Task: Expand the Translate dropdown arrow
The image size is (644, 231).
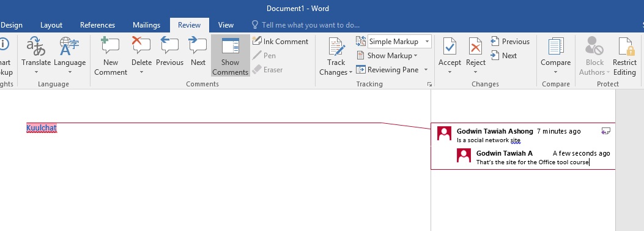Action: (35, 72)
